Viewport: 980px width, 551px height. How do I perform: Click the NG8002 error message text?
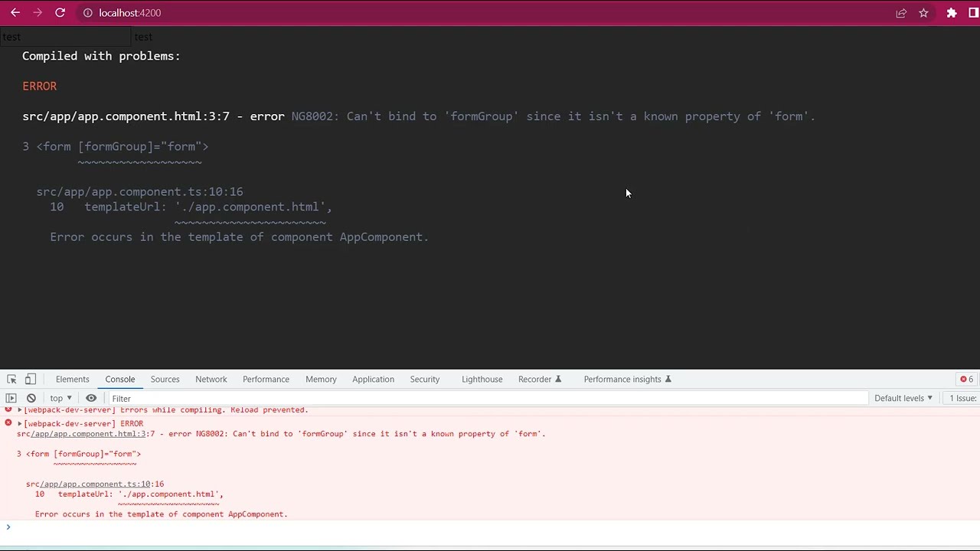554,116
